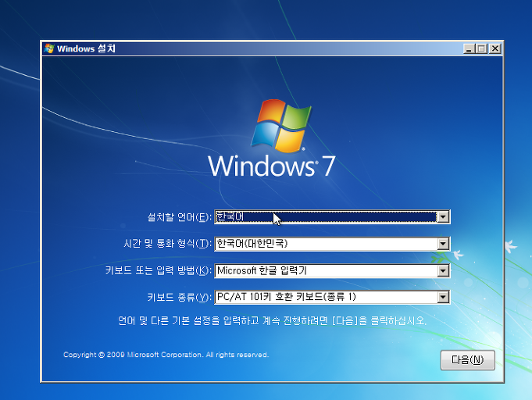Click the 키보드 종류(Y) label
Viewport: 532px width, 400px height.
coord(179,297)
